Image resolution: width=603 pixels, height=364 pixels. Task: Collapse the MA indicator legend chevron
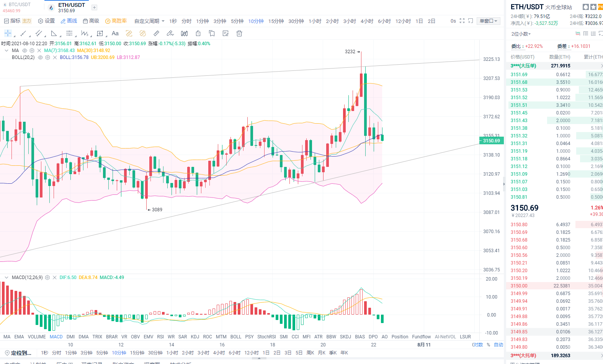pyautogui.click(x=7, y=51)
